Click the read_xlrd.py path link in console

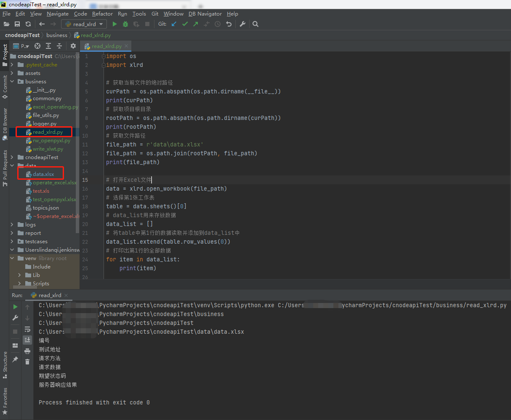392,305
